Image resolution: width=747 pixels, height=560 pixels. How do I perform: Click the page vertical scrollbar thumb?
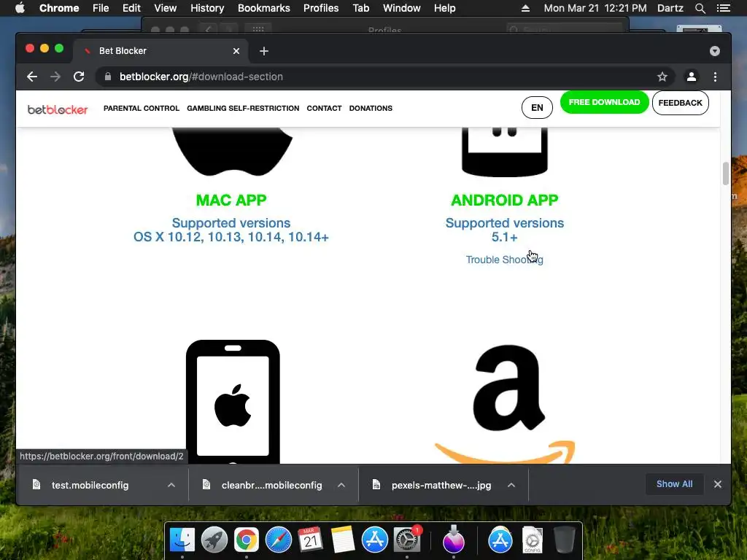725,174
